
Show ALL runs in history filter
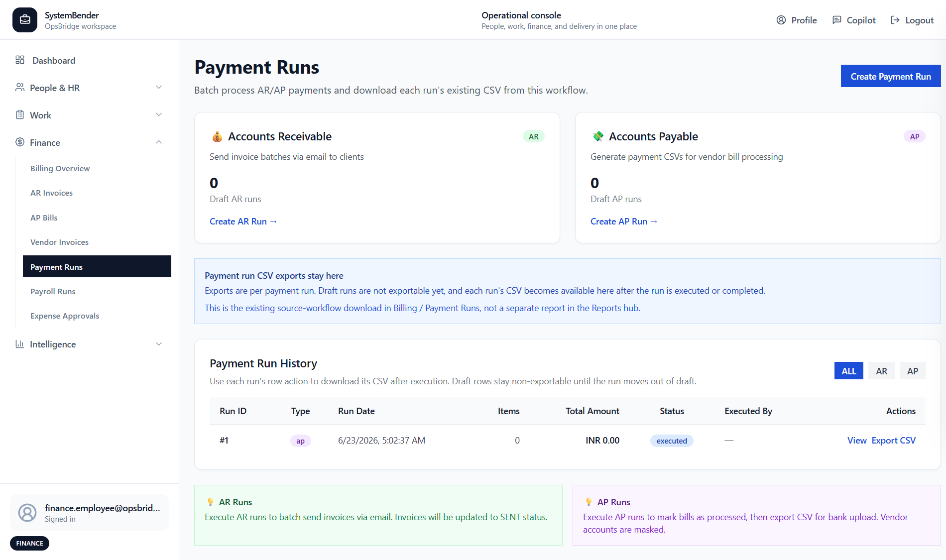pos(848,371)
